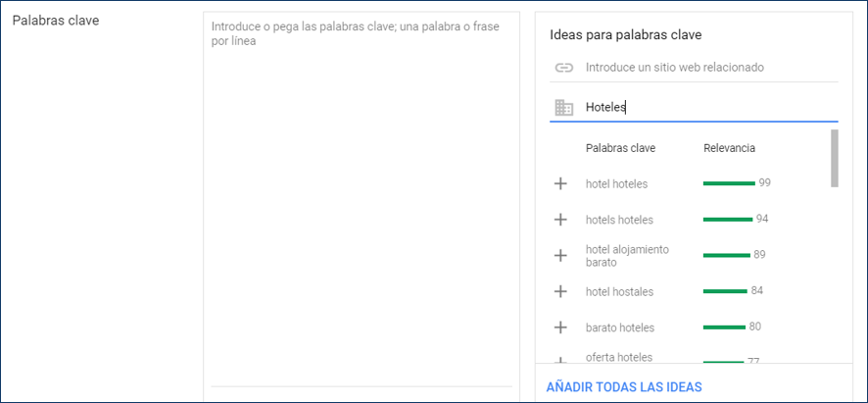Add the 'hotel alojamiento barato' keyword idea
The image size is (868, 403).
[560, 256]
